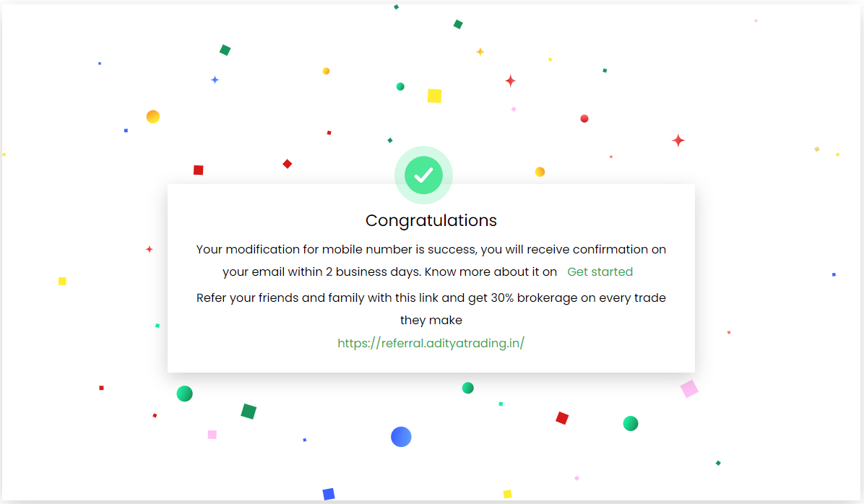Click the large blue circle confetti
Image resolution: width=864 pixels, height=504 pixels.
click(x=401, y=437)
